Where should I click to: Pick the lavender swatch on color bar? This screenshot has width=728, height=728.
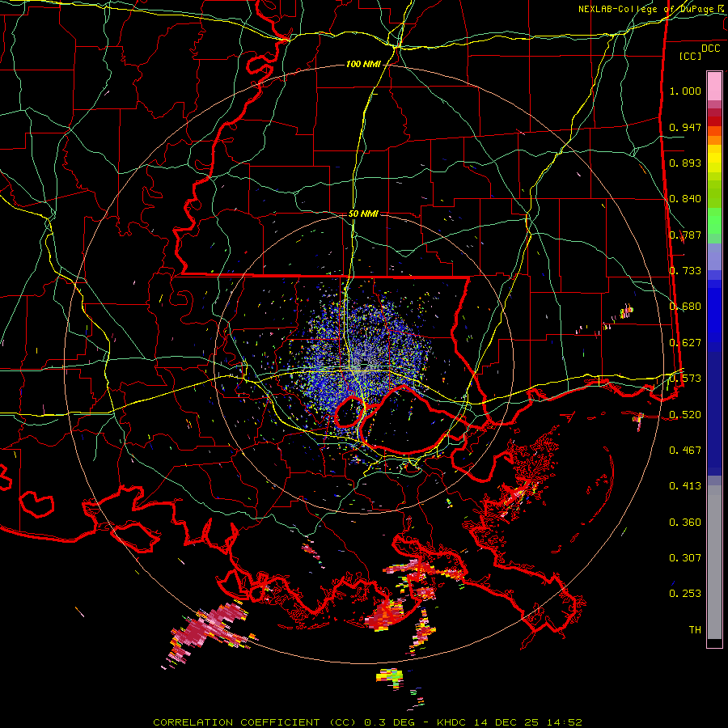714,256
